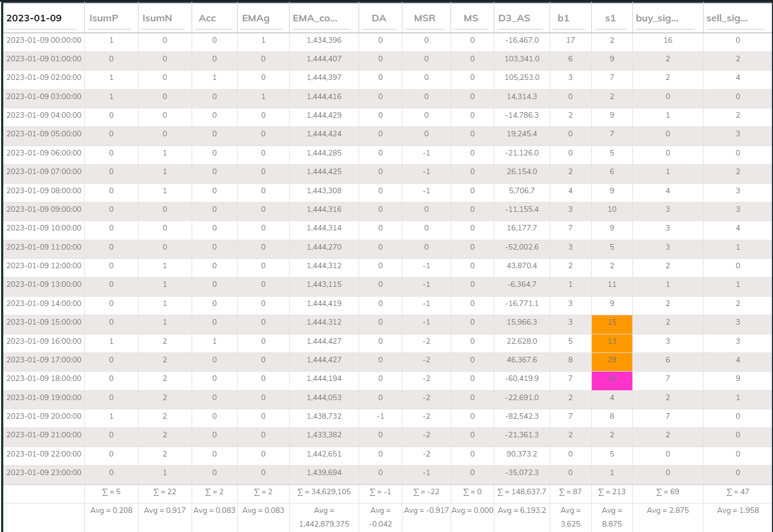Click the EMA_co value 1,434,396
This screenshot has height=532, width=773.
click(324, 41)
